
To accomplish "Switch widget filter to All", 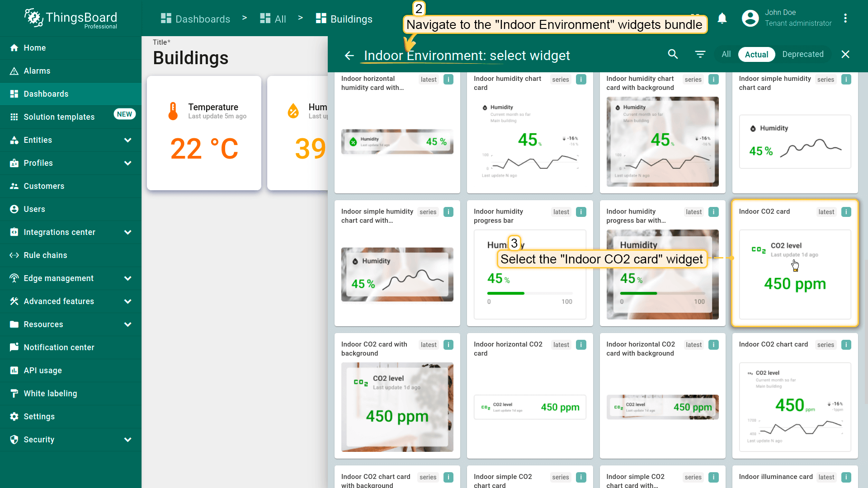I will point(726,54).
